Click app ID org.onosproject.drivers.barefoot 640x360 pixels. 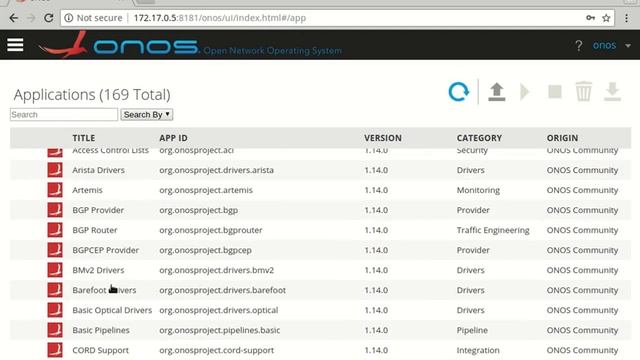[222, 290]
